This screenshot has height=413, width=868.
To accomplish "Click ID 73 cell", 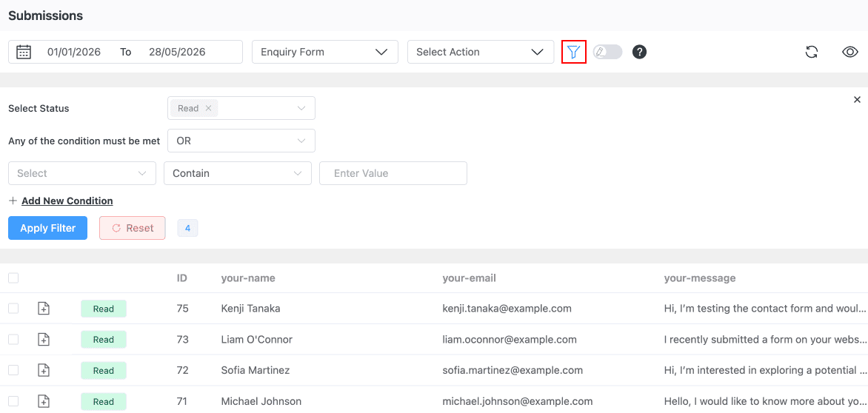I will [183, 340].
